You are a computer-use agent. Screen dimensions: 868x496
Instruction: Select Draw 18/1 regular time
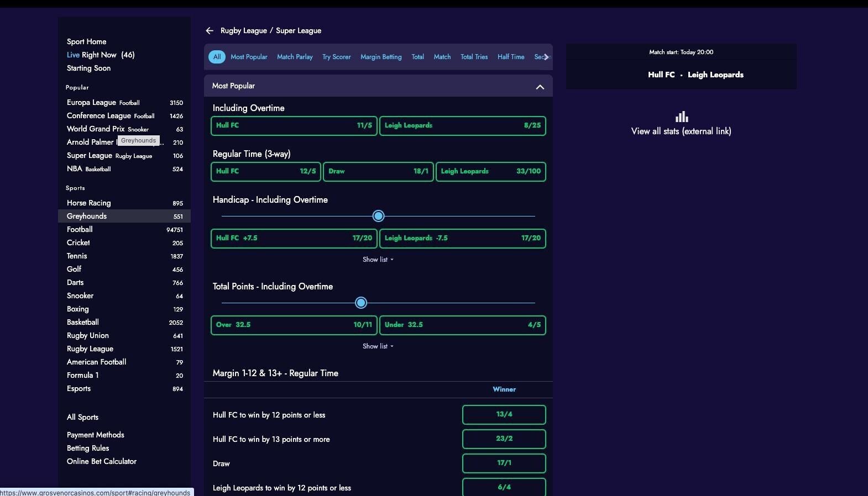378,172
